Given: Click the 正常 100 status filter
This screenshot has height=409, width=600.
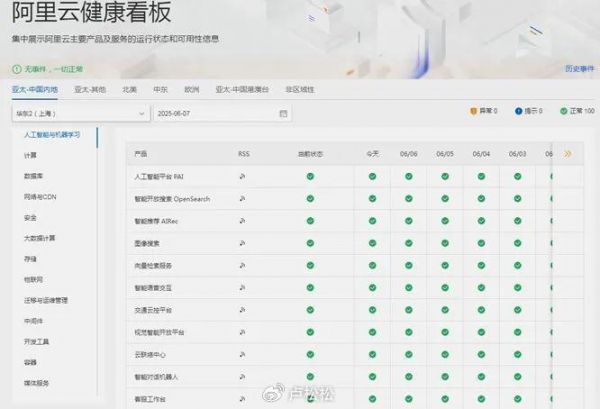Looking at the screenshot, I should click(577, 112).
